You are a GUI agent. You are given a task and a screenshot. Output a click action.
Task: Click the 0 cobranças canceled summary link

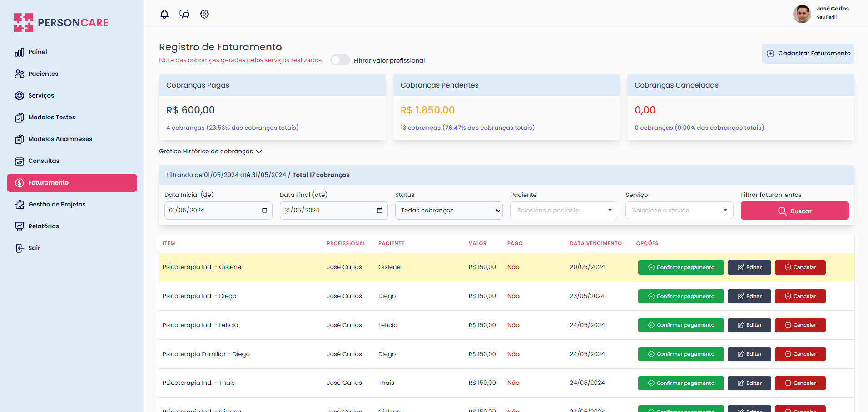pyautogui.click(x=699, y=128)
